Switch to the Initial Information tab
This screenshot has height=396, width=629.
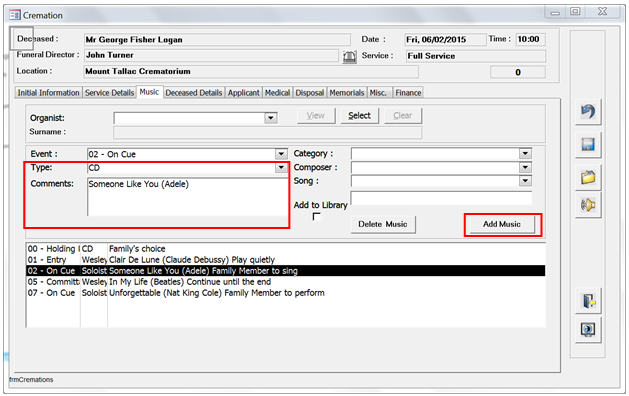pos(49,93)
